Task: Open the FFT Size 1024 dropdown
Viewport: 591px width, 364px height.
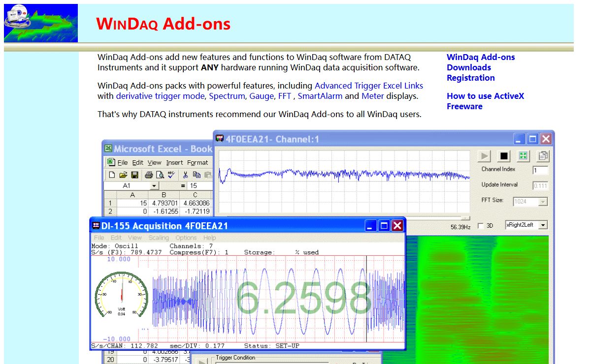Action: [543, 202]
